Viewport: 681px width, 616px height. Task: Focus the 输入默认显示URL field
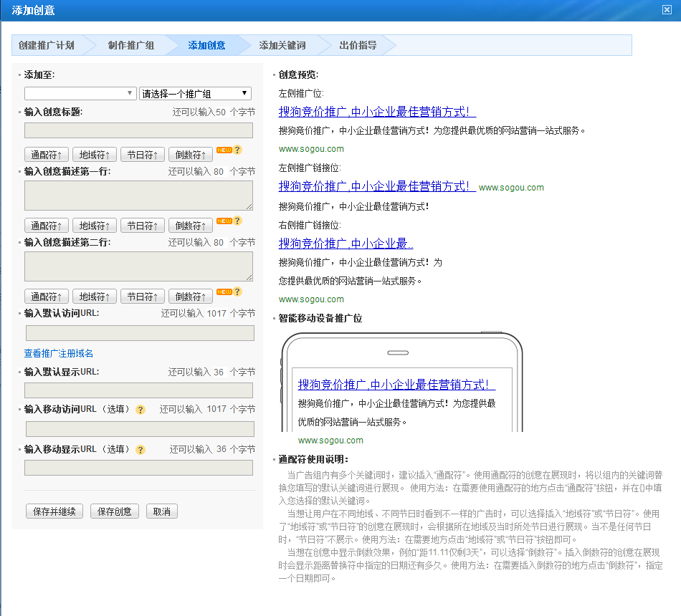[138, 390]
